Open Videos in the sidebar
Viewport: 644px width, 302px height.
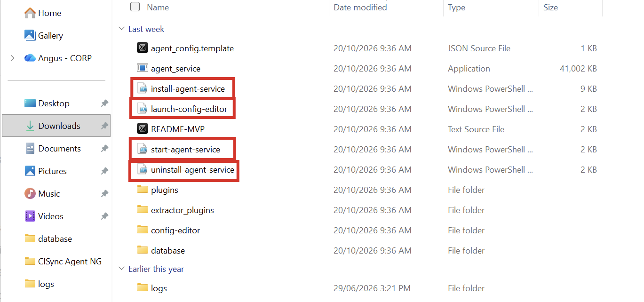click(x=44, y=216)
